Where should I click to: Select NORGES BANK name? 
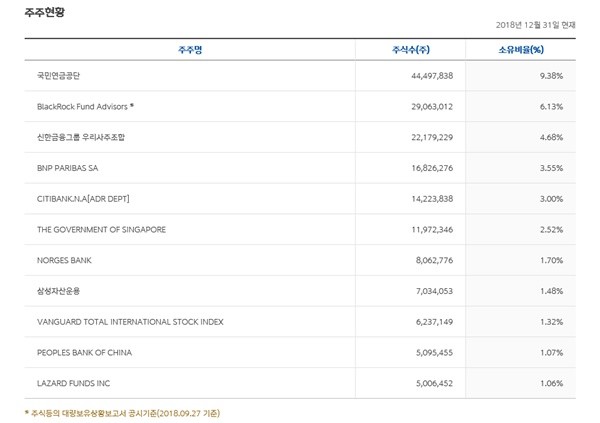tap(64, 260)
